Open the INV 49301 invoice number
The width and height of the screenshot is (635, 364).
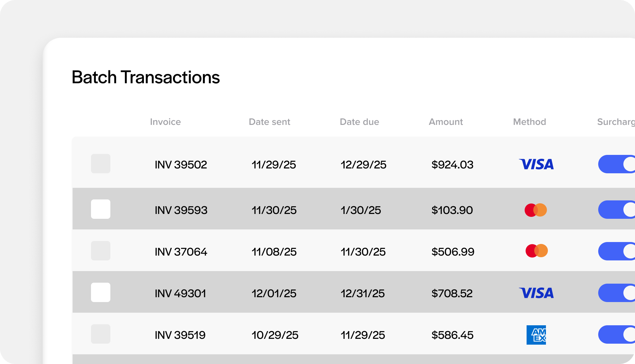[x=180, y=293]
